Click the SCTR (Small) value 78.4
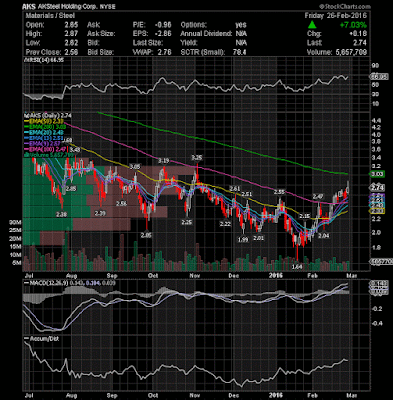Screen dimensions: 393x400 point(240,52)
